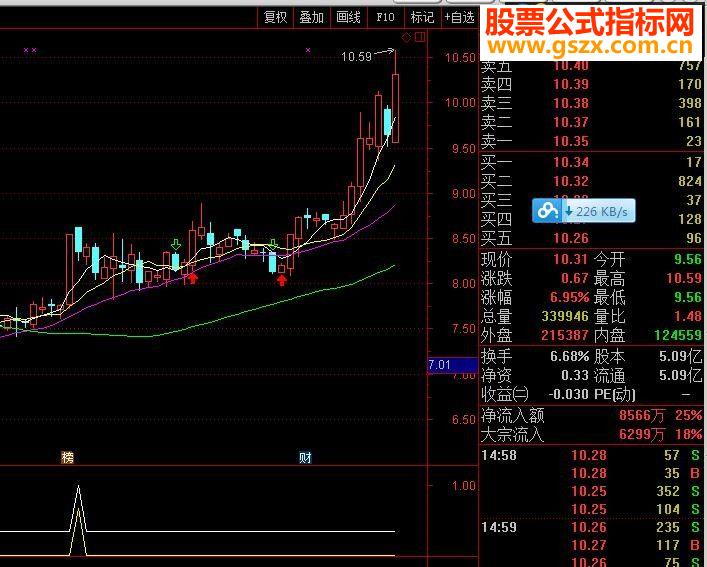This screenshot has width=707, height=567.
Task: Click the 量比 1.48 value
Action: click(x=688, y=316)
